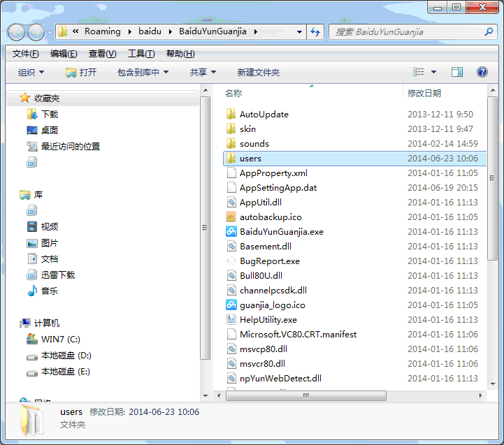The width and height of the screenshot is (504, 445).
Task: Click the 音乐 library icon
Action: pyautogui.click(x=32, y=291)
